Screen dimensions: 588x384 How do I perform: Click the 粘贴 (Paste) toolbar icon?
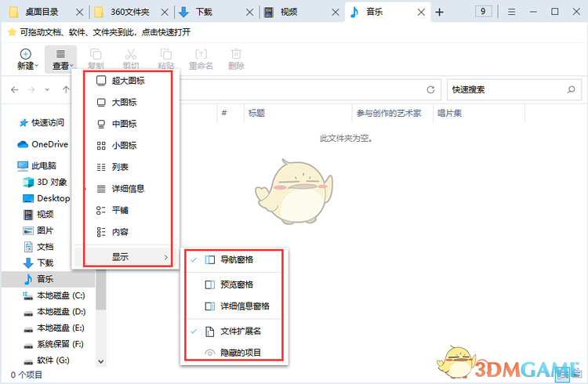click(165, 60)
